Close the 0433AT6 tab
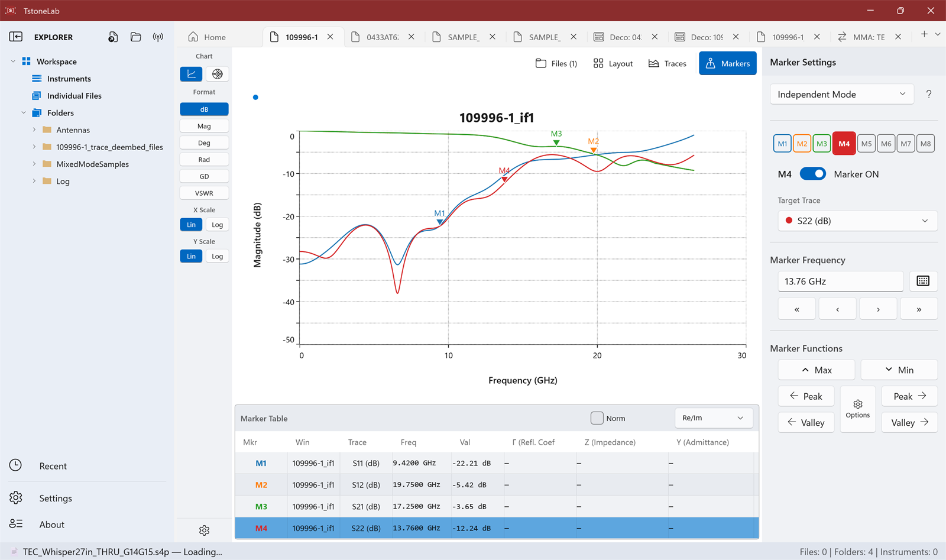Screen dimensions: 946x560 click(x=412, y=37)
